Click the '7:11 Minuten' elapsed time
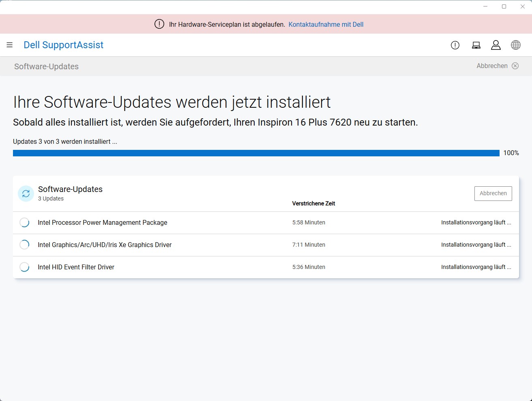The height and width of the screenshot is (401, 532). 309,245
